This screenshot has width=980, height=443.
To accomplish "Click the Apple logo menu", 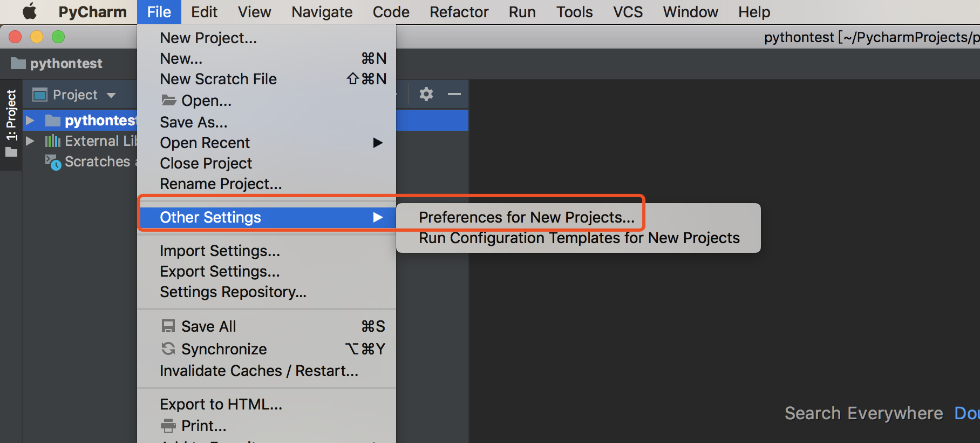I will click(30, 11).
